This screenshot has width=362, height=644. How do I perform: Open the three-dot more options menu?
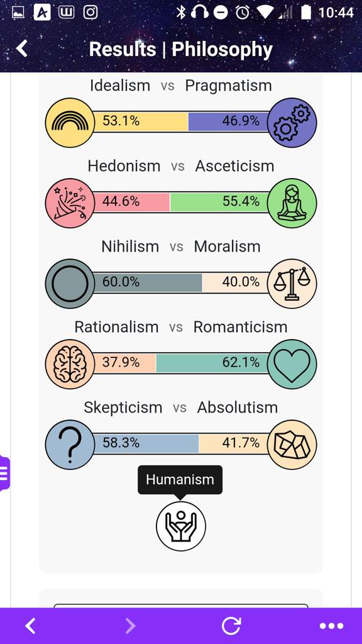tap(331, 626)
